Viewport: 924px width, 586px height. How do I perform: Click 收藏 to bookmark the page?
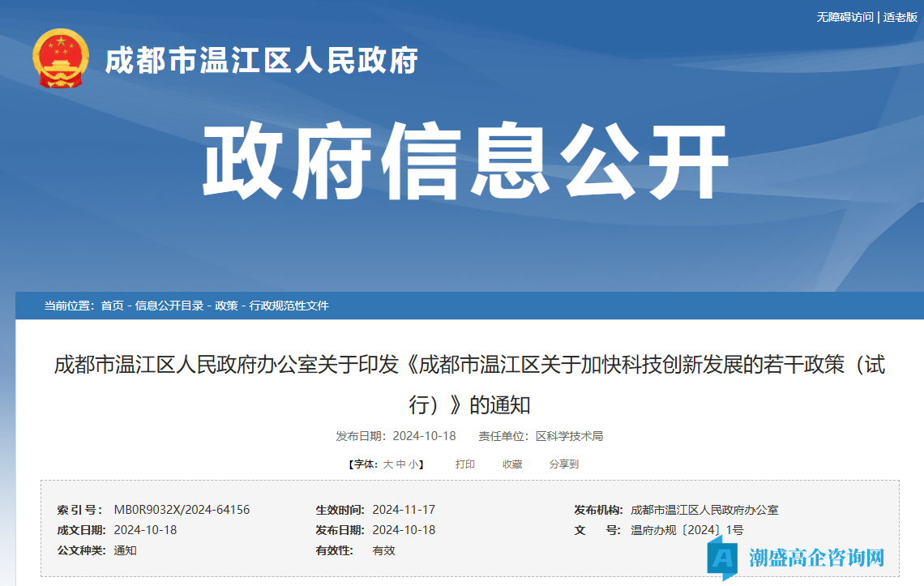click(512, 464)
